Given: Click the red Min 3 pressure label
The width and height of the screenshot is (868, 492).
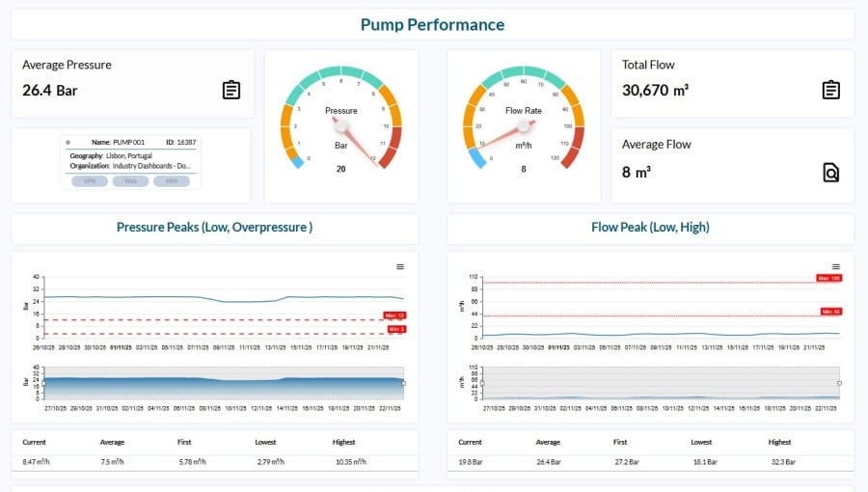Looking at the screenshot, I should pyautogui.click(x=395, y=329).
